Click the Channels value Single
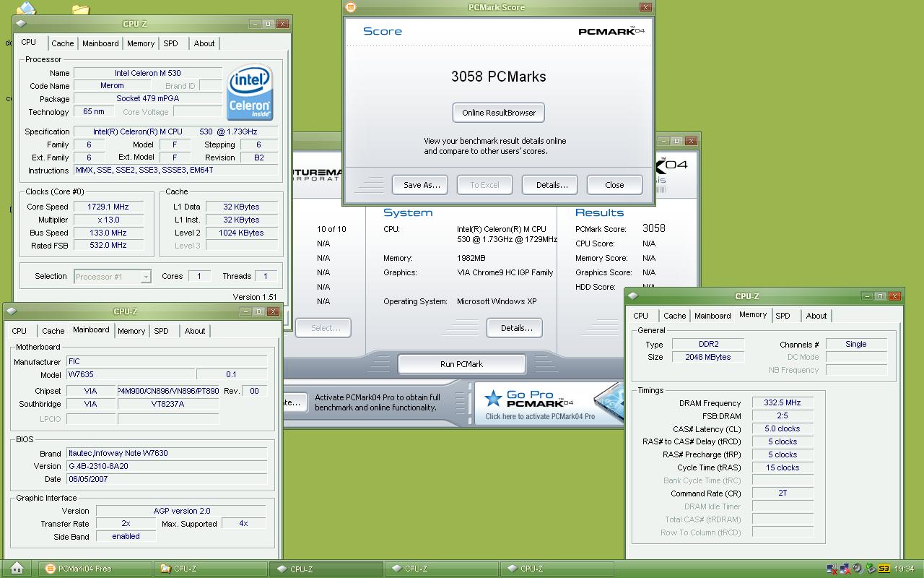 (856, 345)
